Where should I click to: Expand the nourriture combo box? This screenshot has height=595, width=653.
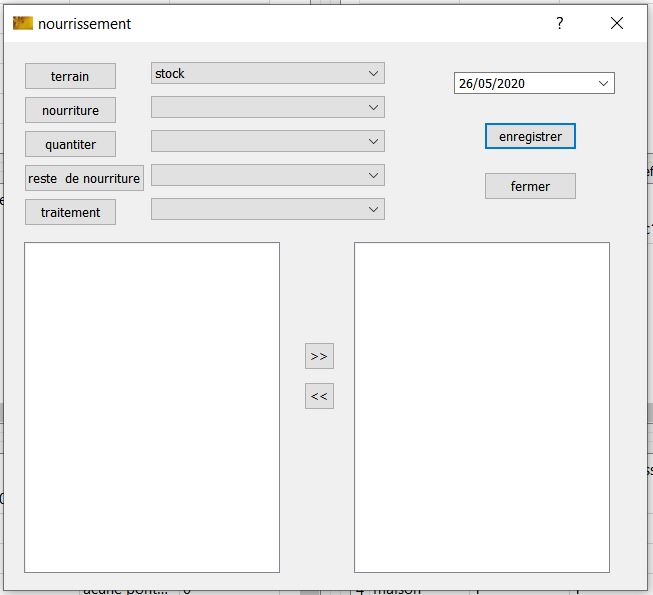[x=267, y=107]
